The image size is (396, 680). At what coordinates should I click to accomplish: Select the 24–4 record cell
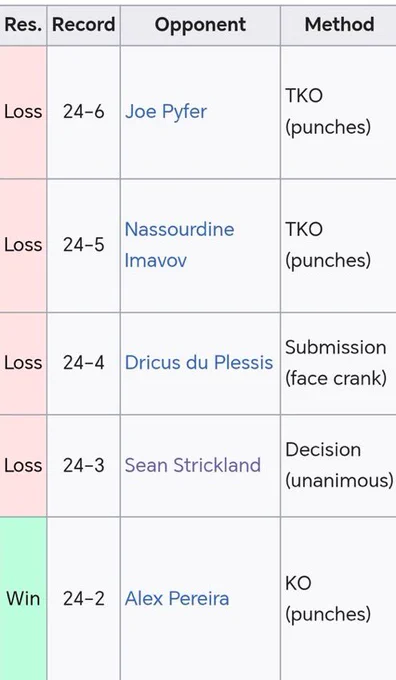[x=83, y=363]
